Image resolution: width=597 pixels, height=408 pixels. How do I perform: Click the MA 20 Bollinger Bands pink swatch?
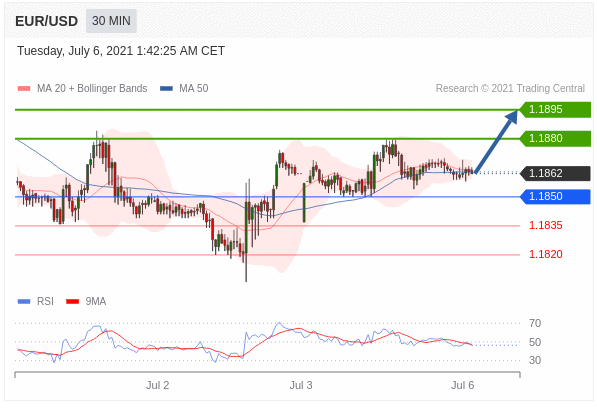coord(24,89)
